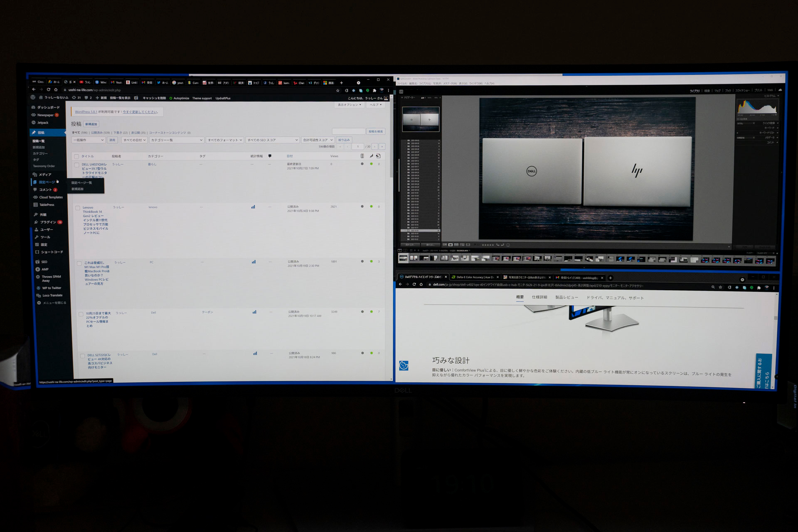
Task: Open the drafts (下書き) filter link
Action: coord(118,133)
